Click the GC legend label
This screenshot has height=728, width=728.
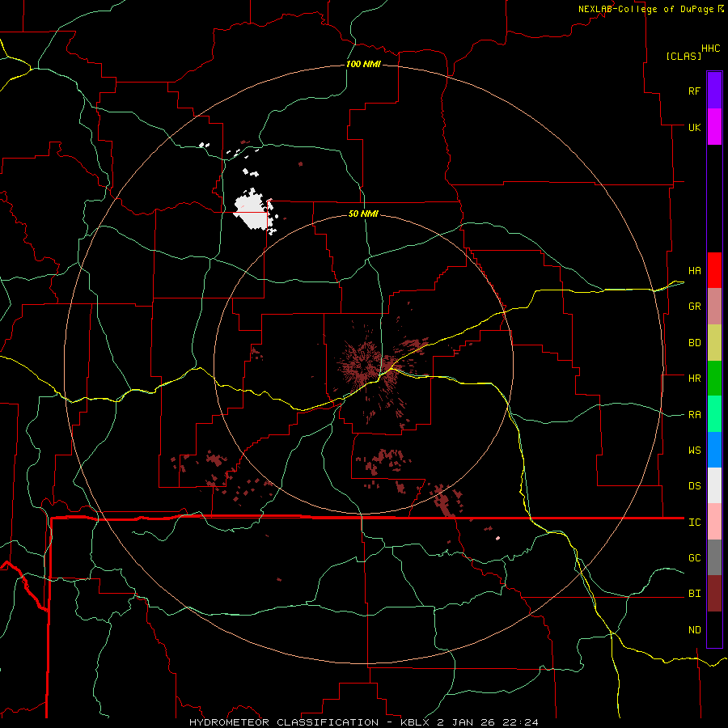pos(694,558)
